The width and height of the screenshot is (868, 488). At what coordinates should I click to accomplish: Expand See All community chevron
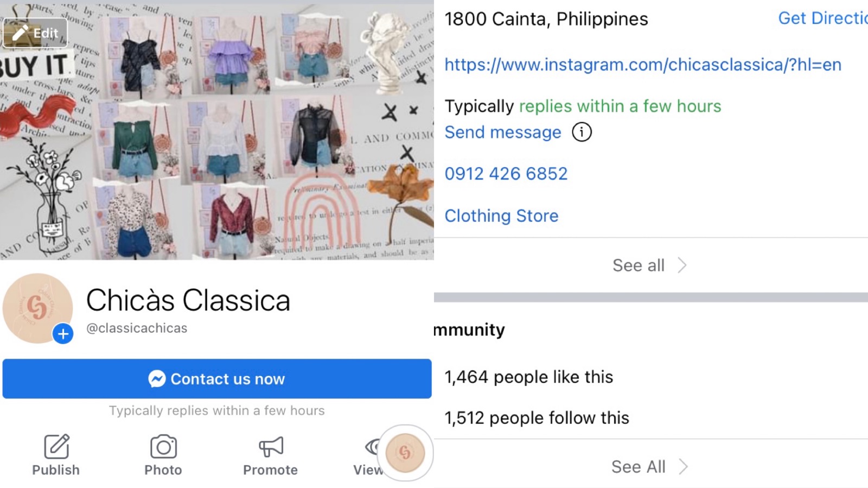pyautogui.click(x=684, y=466)
